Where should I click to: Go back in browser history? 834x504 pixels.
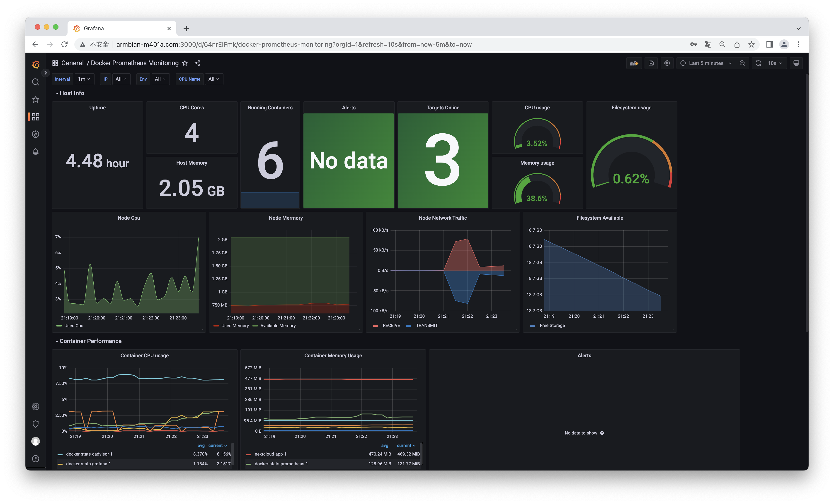point(35,44)
